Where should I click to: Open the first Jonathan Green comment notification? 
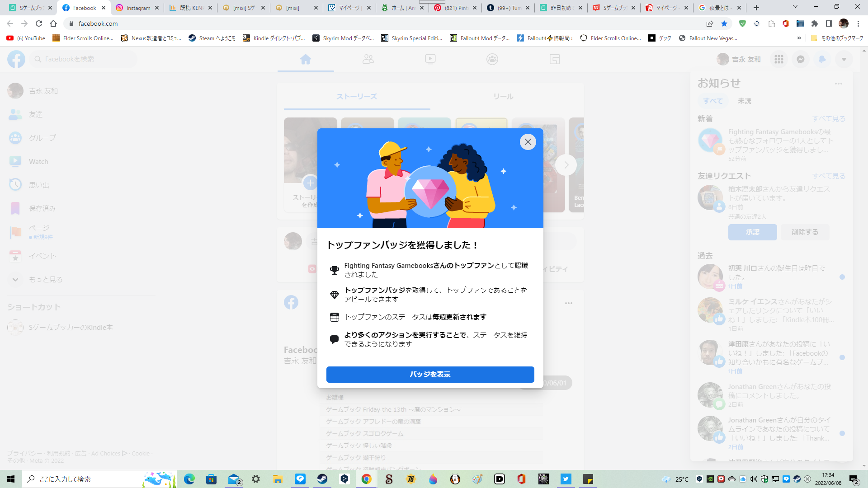click(772, 395)
